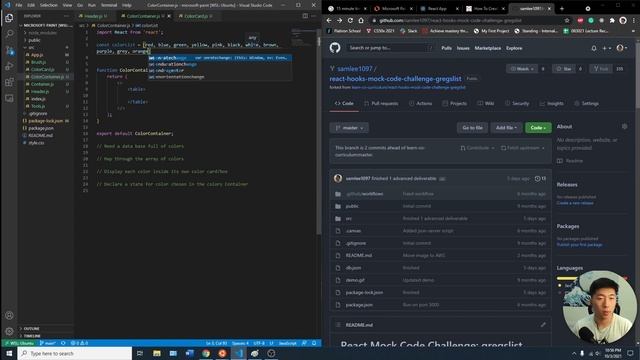
Task: Open the GitHub profile avatar dropdown
Action: [622, 48]
